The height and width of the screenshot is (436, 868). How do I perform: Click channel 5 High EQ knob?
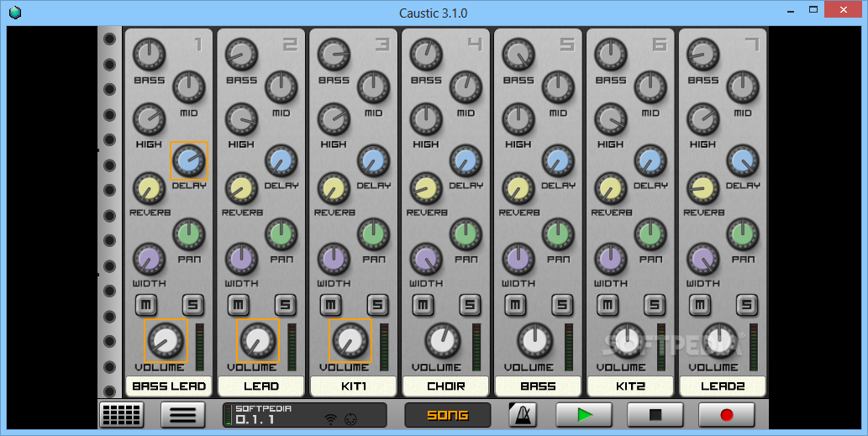[519, 119]
